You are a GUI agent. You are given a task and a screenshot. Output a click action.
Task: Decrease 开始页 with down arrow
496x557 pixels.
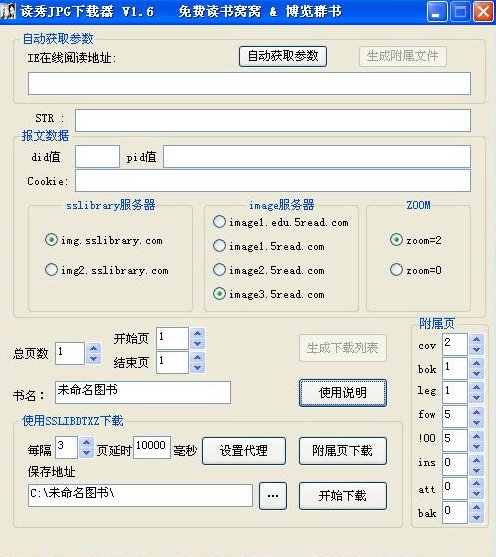198,344
